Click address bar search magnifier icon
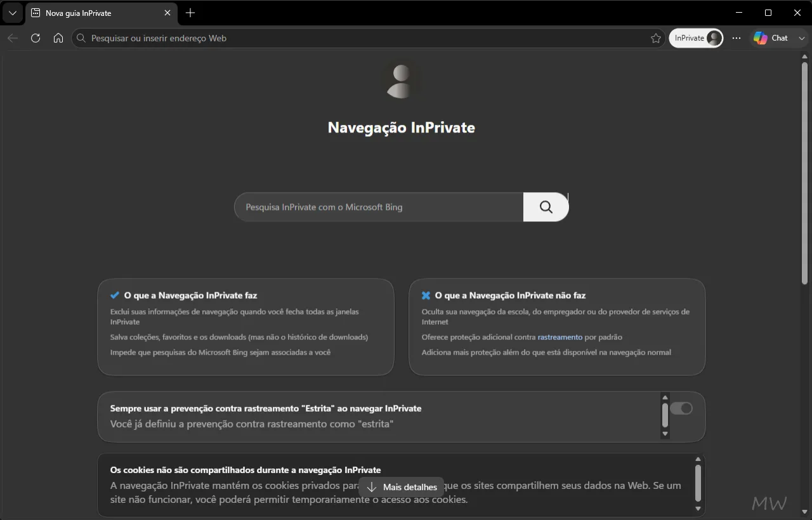 (x=81, y=38)
